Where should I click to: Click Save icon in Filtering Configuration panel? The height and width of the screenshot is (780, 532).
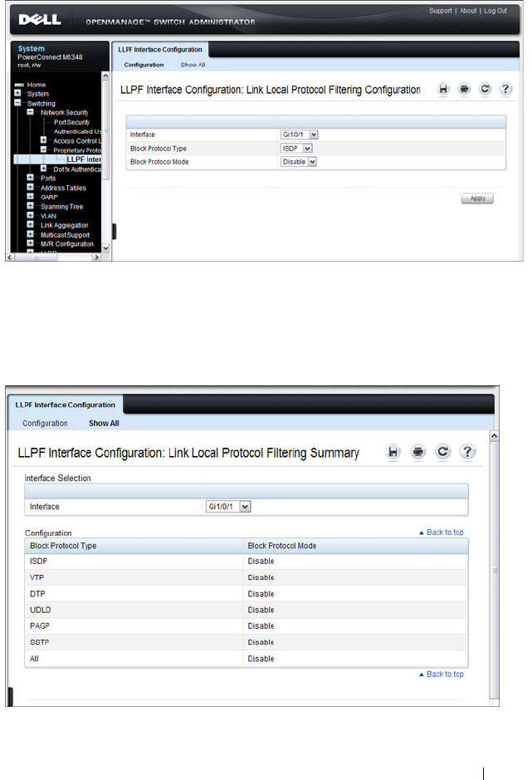pos(443,89)
